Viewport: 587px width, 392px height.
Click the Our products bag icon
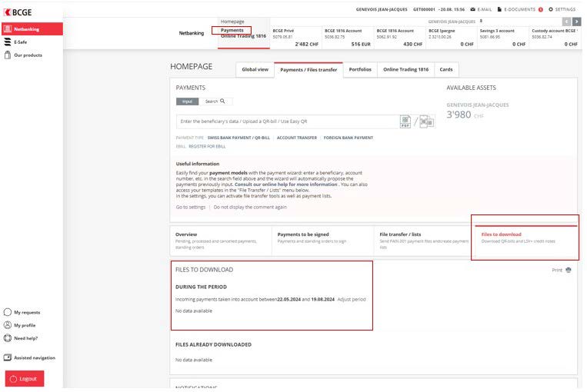tap(8, 55)
